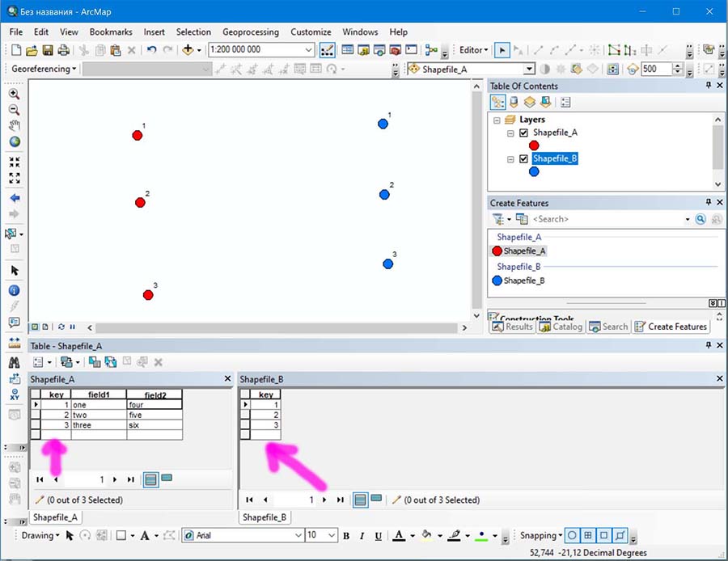Select the Select Elements arrow tool

tap(15, 271)
